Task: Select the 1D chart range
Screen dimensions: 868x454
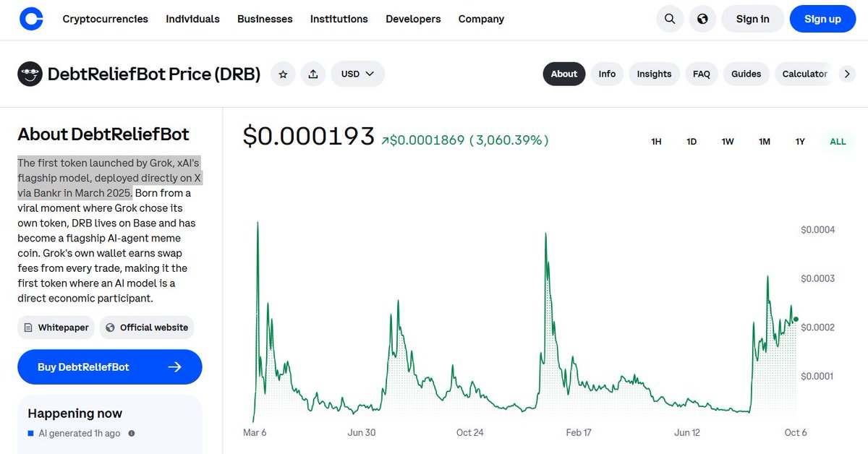Action: [x=692, y=142]
